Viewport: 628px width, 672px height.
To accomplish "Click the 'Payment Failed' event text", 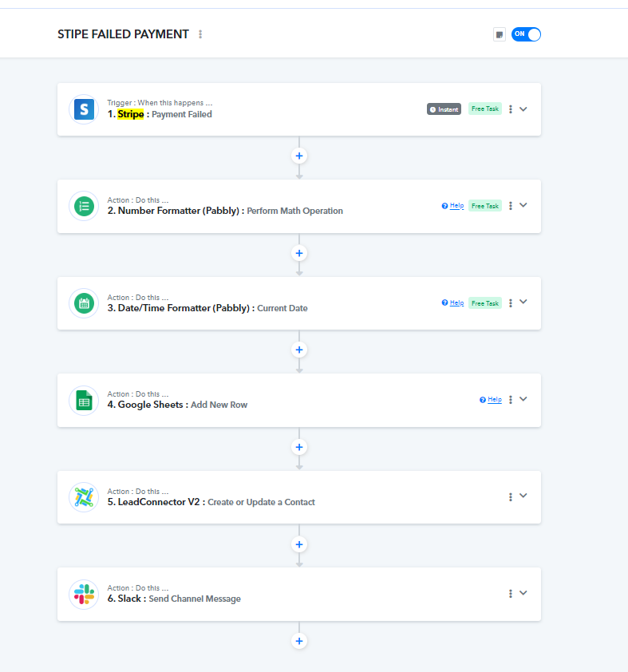I will click(x=182, y=114).
